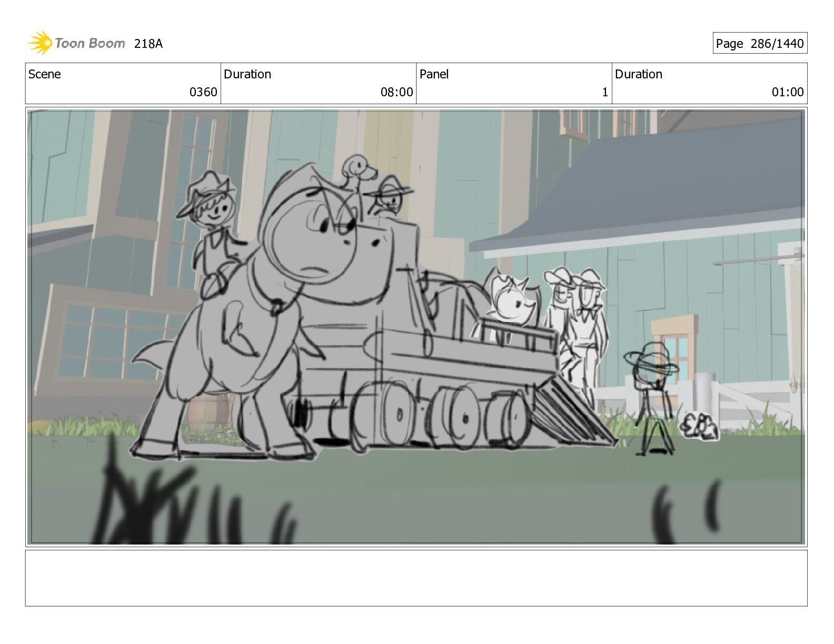Click the empty notes box below panel
The width and height of the screenshot is (834, 644).
pos(416,578)
